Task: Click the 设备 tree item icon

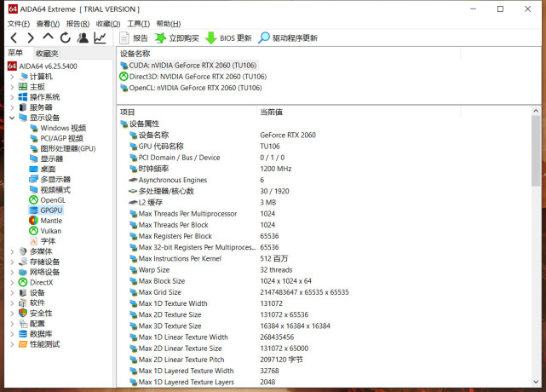Action: [x=23, y=292]
